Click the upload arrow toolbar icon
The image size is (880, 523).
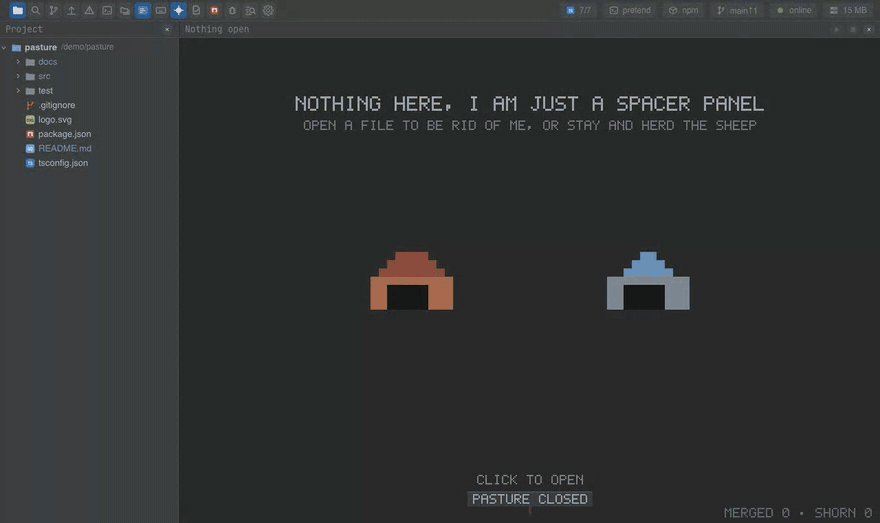coord(71,10)
